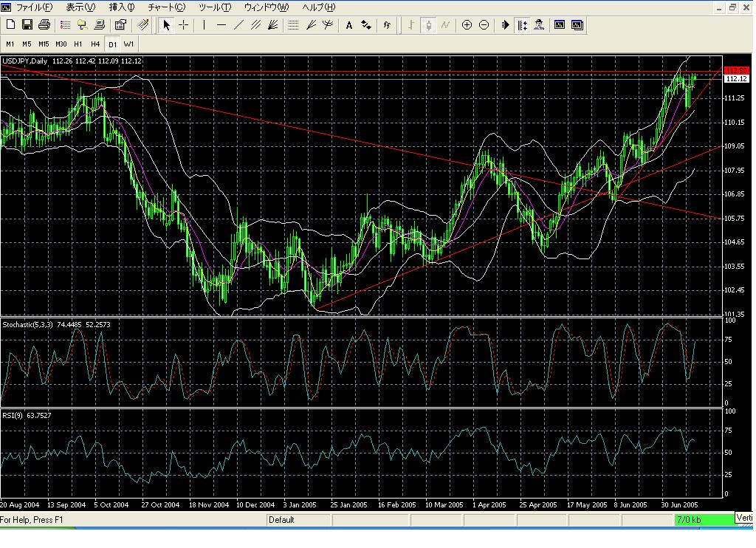Open chart Properties icon

[x=120, y=25]
